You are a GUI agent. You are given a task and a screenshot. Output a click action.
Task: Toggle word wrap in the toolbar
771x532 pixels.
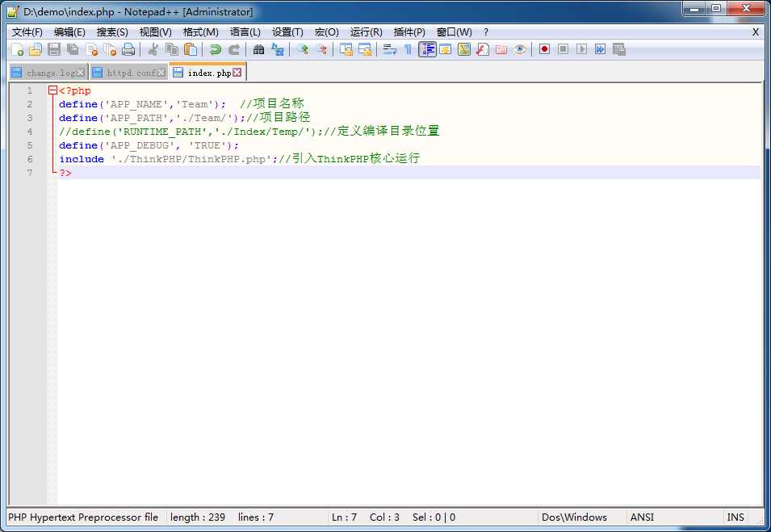389,49
